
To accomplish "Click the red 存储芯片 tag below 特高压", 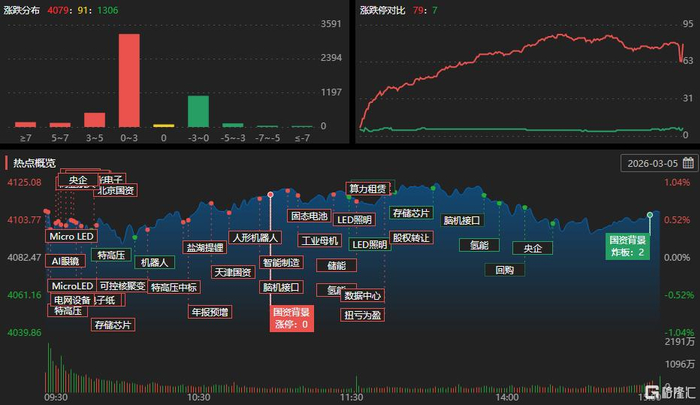I will [x=113, y=325].
